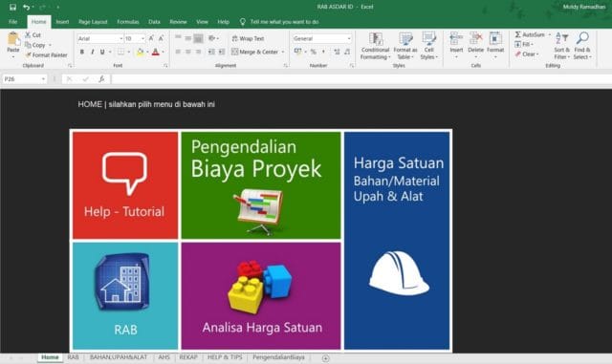
Task: Open the Arial font name dropdown
Action: (x=120, y=38)
